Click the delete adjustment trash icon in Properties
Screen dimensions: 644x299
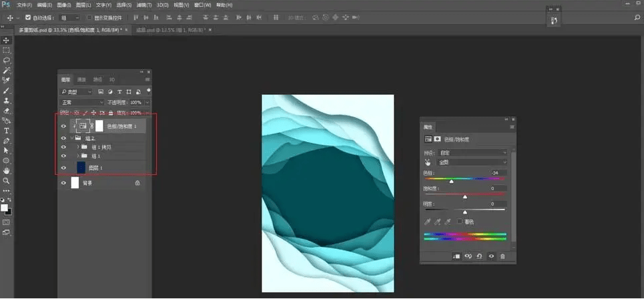pyautogui.click(x=503, y=256)
